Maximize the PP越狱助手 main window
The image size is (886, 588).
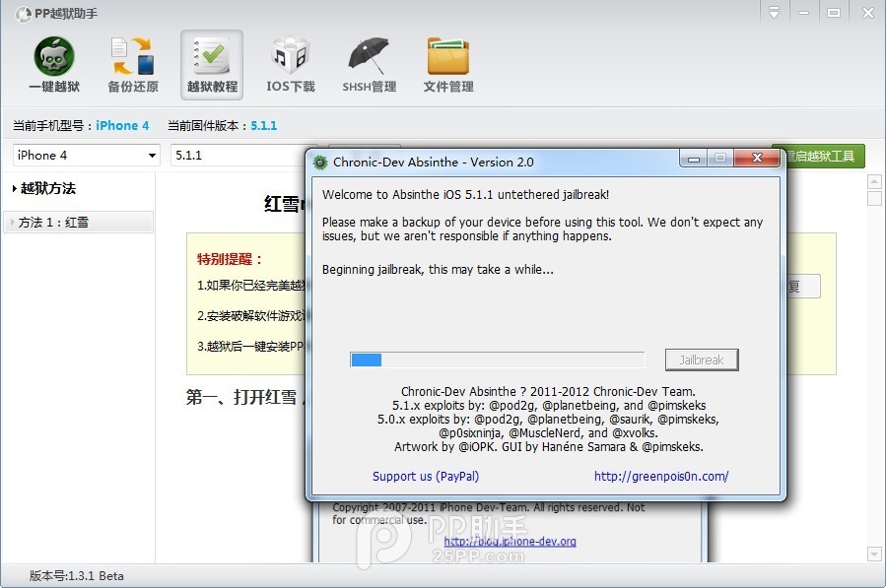834,13
